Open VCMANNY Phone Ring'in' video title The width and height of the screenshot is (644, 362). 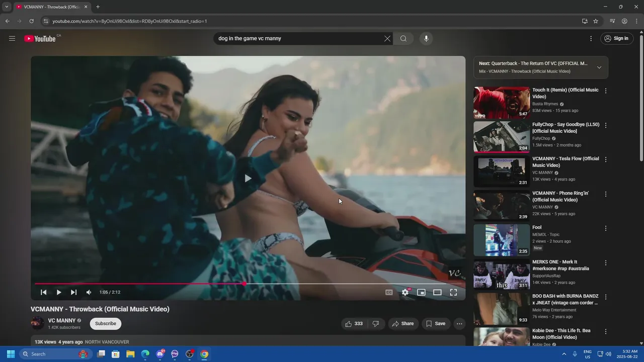(x=560, y=197)
